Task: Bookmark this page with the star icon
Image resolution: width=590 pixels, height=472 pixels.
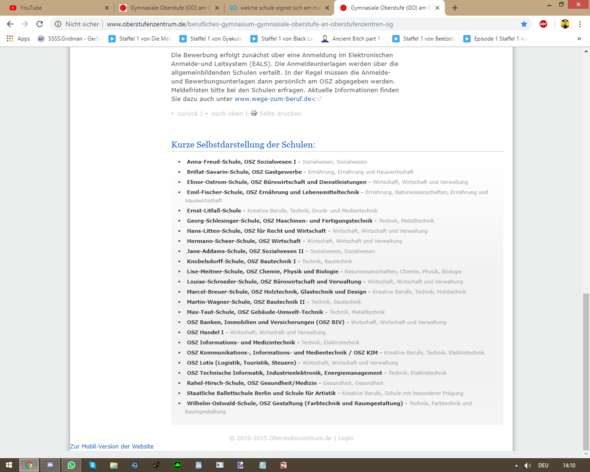Action: click(524, 24)
